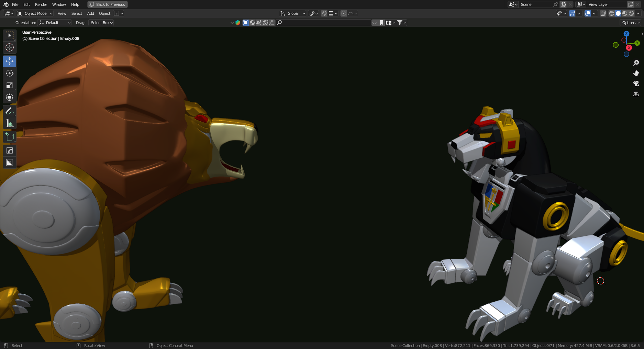644x349 pixels.
Task: Expand the Options dropdown
Action: tap(631, 23)
